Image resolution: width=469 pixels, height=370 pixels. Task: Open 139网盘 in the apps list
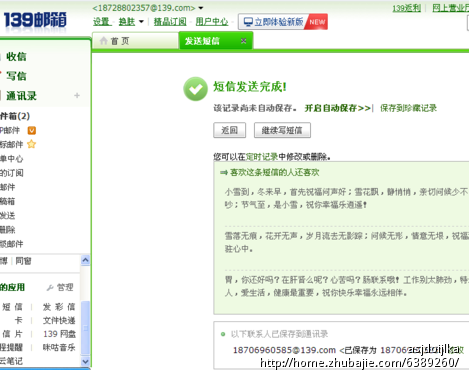point(59,334)
